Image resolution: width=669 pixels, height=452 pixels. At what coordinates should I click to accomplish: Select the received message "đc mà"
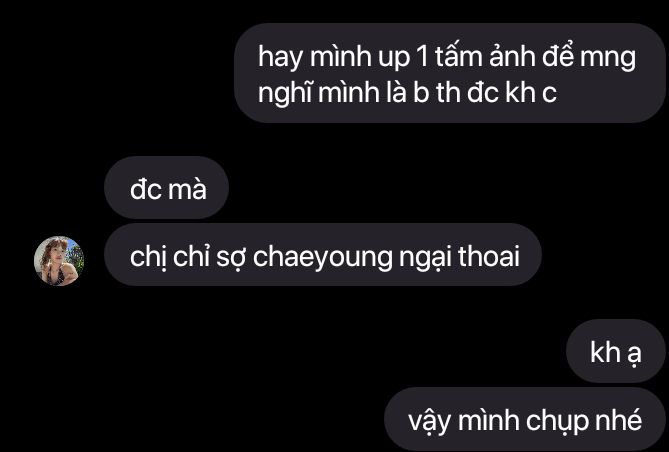pyautogui.click(x=166, y=188)
